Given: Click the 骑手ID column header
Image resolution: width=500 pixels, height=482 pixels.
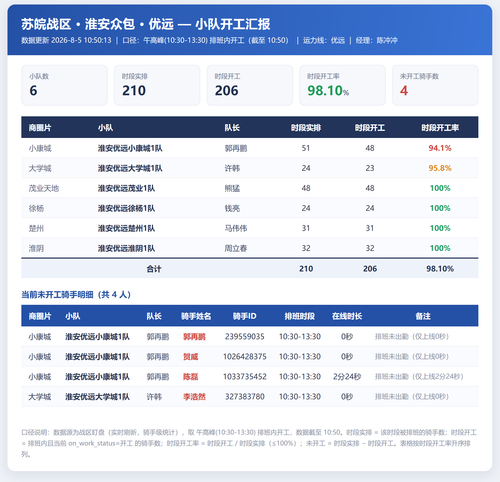Looking at the screenshot, I should click(x=245, y=316).
